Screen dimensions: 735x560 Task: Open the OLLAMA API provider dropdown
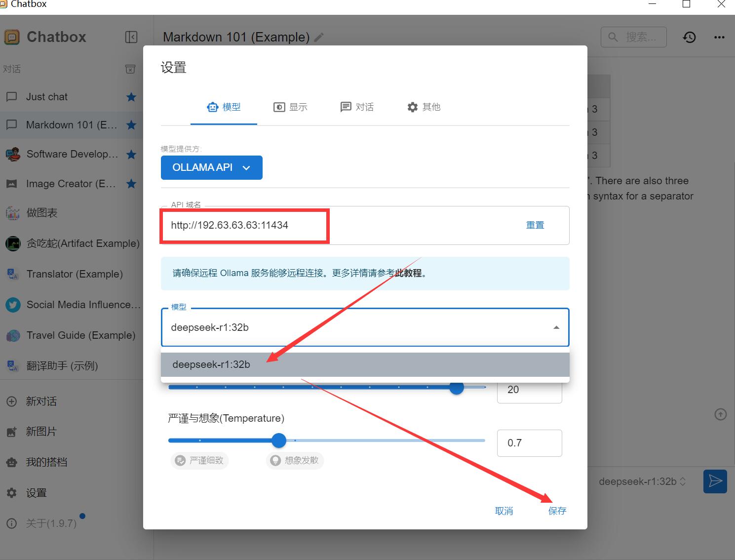pyautogui.click(x=212, y=168)
